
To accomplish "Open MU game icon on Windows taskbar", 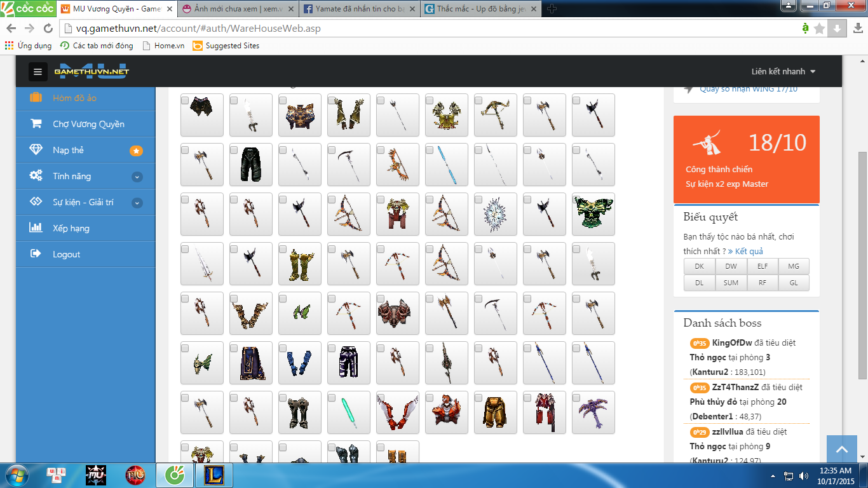I will 95,475.
